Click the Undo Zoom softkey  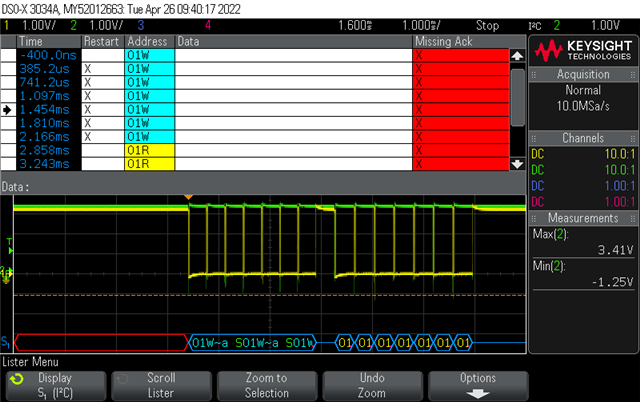click(372, 386)
